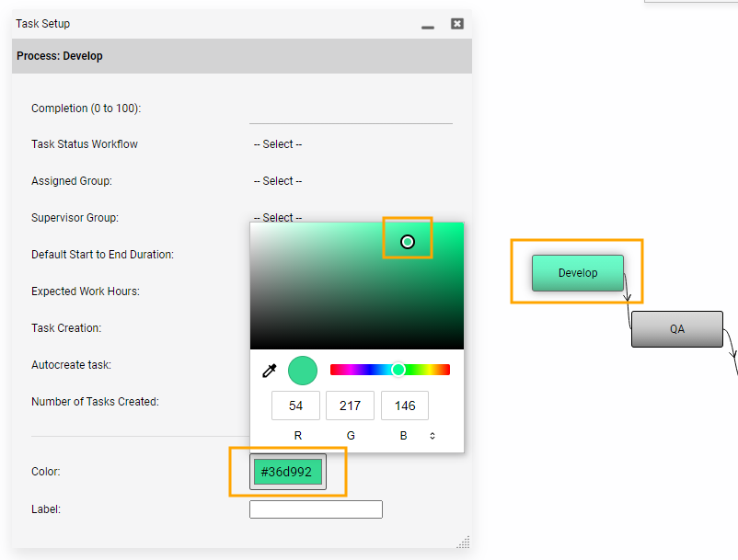The width and height of the screenshot is (738, 560).
Task: Click the 'Process: Develop' header
Action: coord(242,56)
